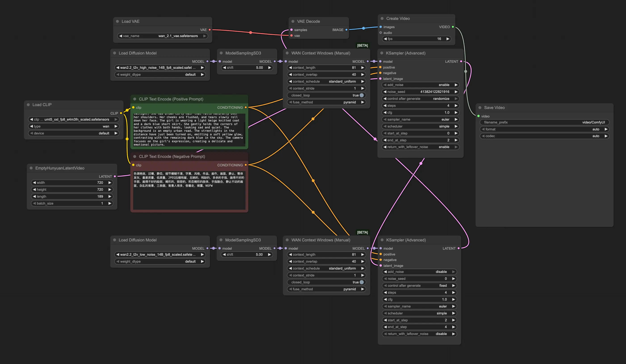This screenshot has width=626, height=364.
Task: Toggle closed_loop on the bottom WAN Context Windows
Action: pos(361,282)
